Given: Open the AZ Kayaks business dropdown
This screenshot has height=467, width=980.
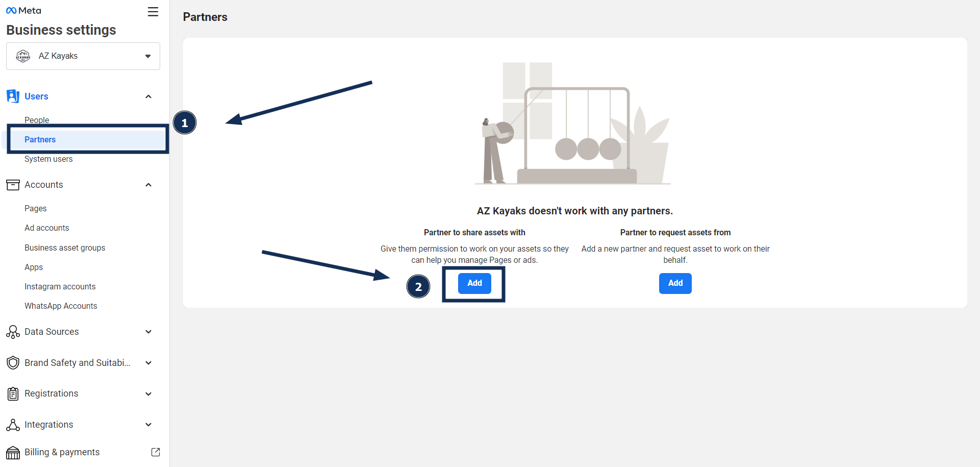Looking at the screenshot, I should coord(83,56).
